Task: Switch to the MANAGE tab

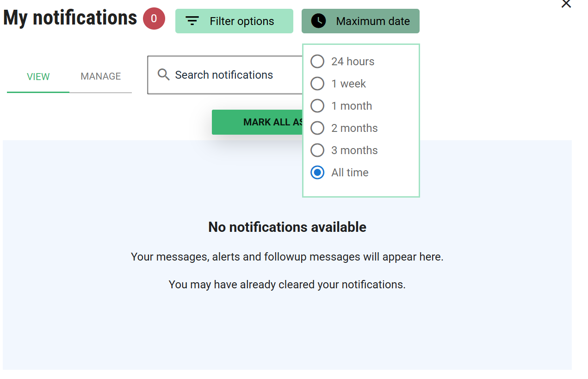Action: (x=100, y=77)
